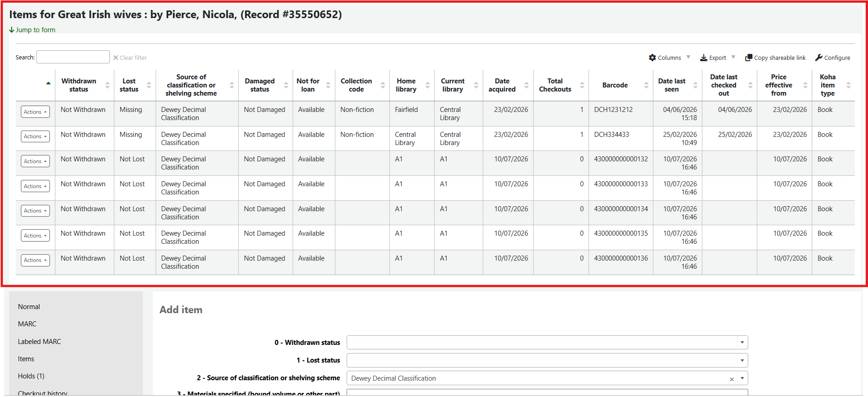Image resolution: width=868 pixels, height=397 pixels.
Task: Open the Normal view in sidebar
Action: 29,307
